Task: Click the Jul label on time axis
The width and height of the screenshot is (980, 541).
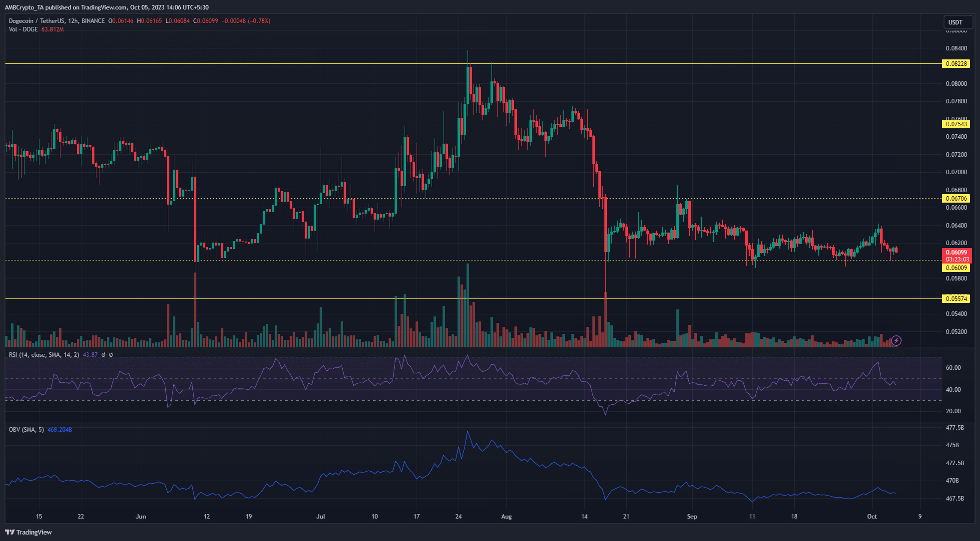Action: pyautogui.click(x=321, y=517)
